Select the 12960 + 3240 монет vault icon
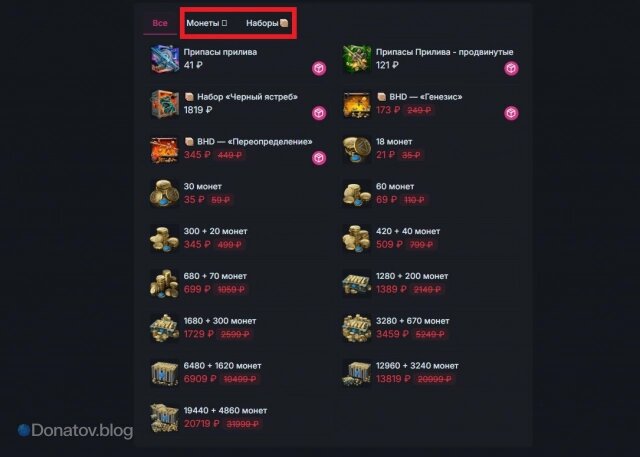This screenshot has width=640, height=457. [357, 373]
